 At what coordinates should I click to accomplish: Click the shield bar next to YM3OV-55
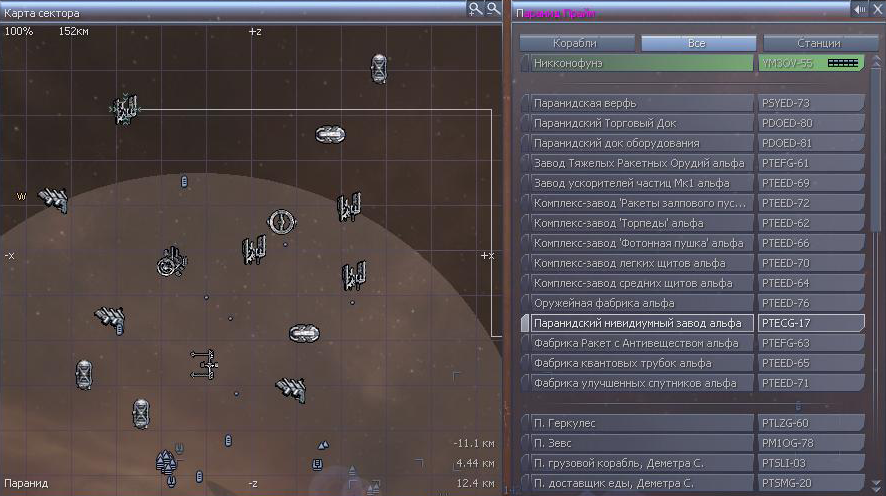pyautogui.click(x=843, y=63)
